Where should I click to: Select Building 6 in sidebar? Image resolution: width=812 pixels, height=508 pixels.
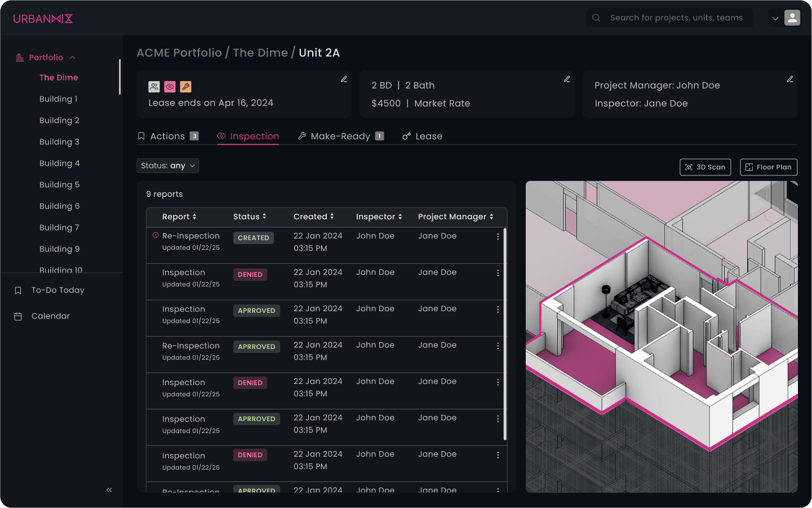[x=60, y=206]
